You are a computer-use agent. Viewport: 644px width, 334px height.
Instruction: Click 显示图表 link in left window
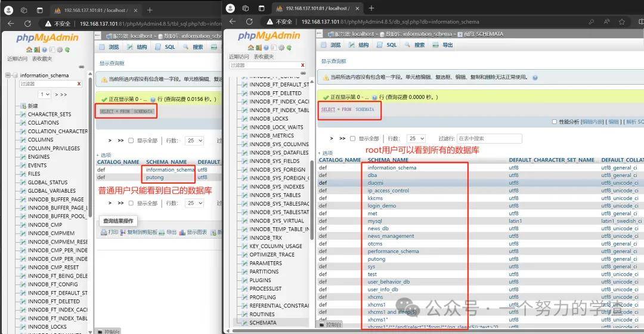pos(193,233)
